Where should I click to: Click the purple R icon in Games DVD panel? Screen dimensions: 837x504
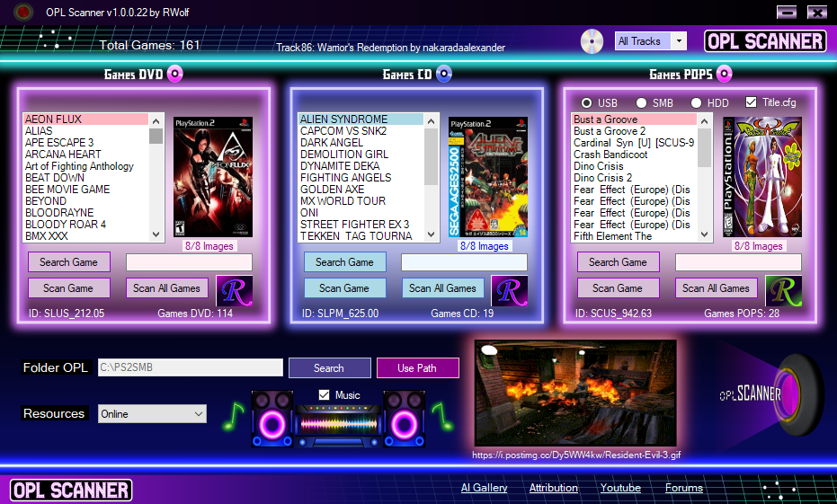(x=235, y=291)
